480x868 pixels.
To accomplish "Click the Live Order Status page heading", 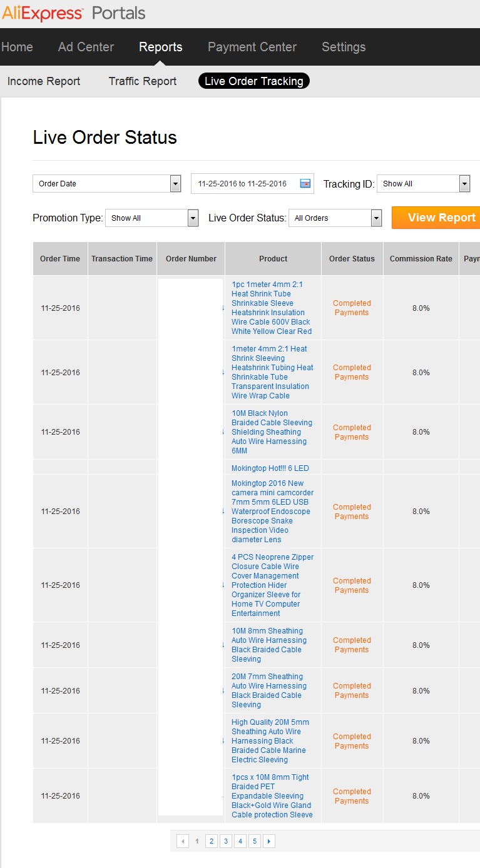I will pyautogui.click(x=105, y=138).
